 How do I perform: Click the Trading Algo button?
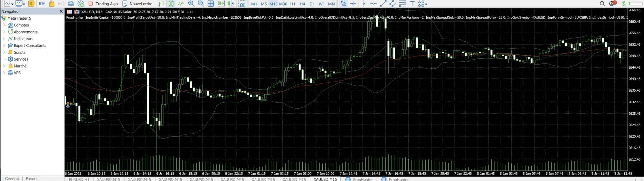point(103,4)
